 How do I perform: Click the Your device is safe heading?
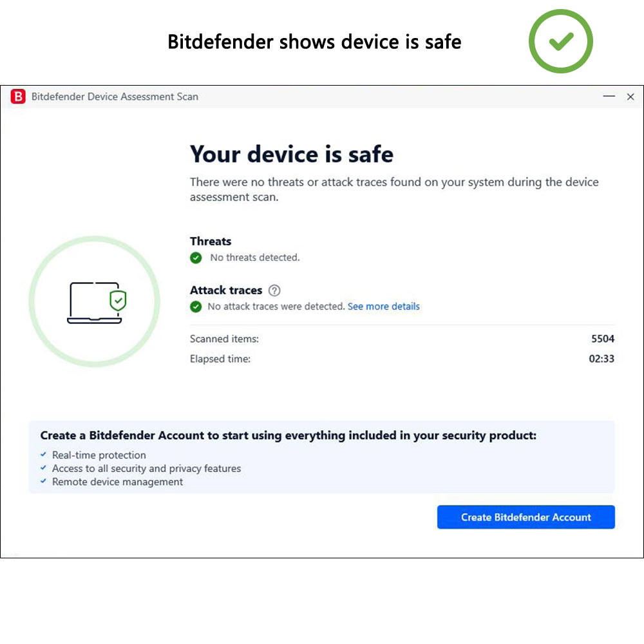291,155
